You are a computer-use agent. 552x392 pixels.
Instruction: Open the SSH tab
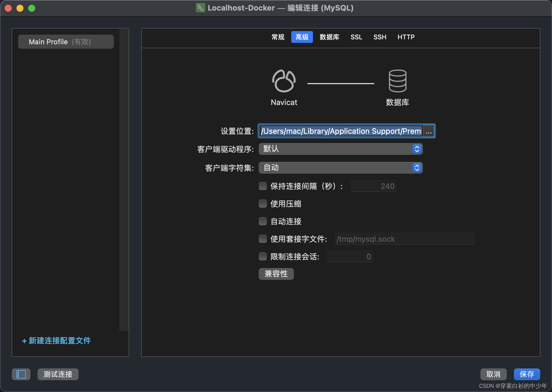tap(380, 37)
